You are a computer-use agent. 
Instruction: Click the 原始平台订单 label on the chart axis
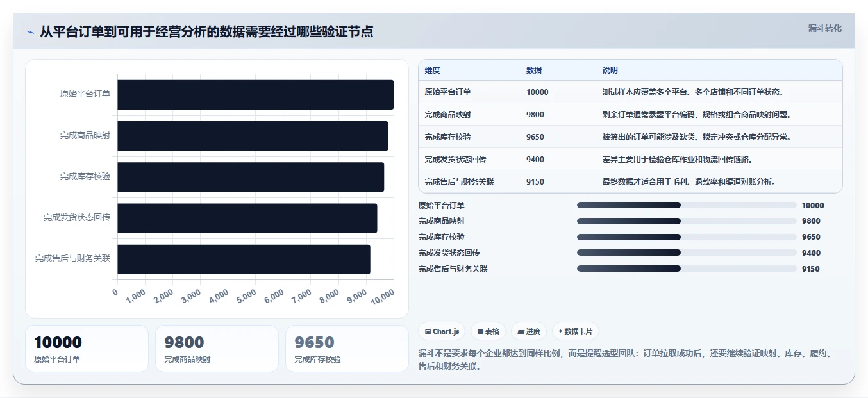(x=85, y=94)
